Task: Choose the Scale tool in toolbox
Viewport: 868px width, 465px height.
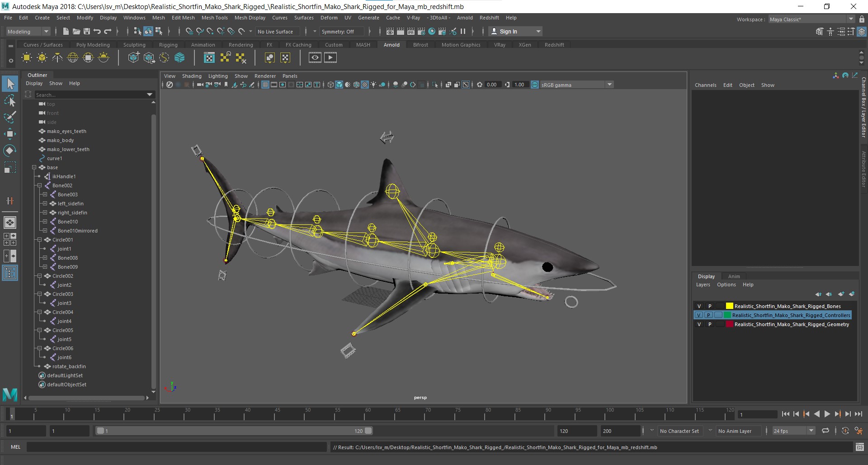Action: pos(10,167)
